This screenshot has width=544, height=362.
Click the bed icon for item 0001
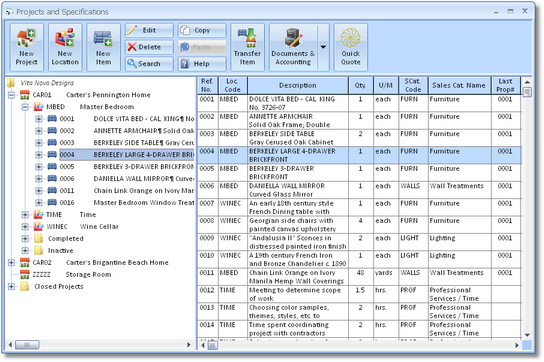pos(52,119)
